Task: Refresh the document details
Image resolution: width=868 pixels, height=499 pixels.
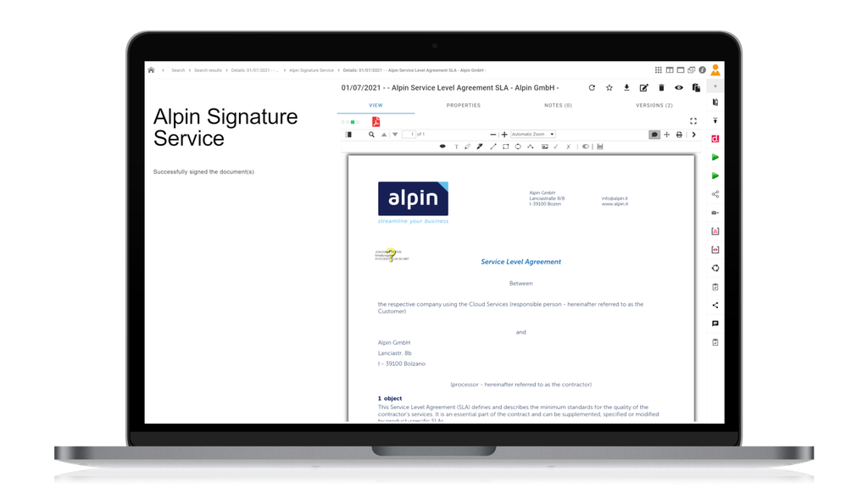Action: coord(592,88)
